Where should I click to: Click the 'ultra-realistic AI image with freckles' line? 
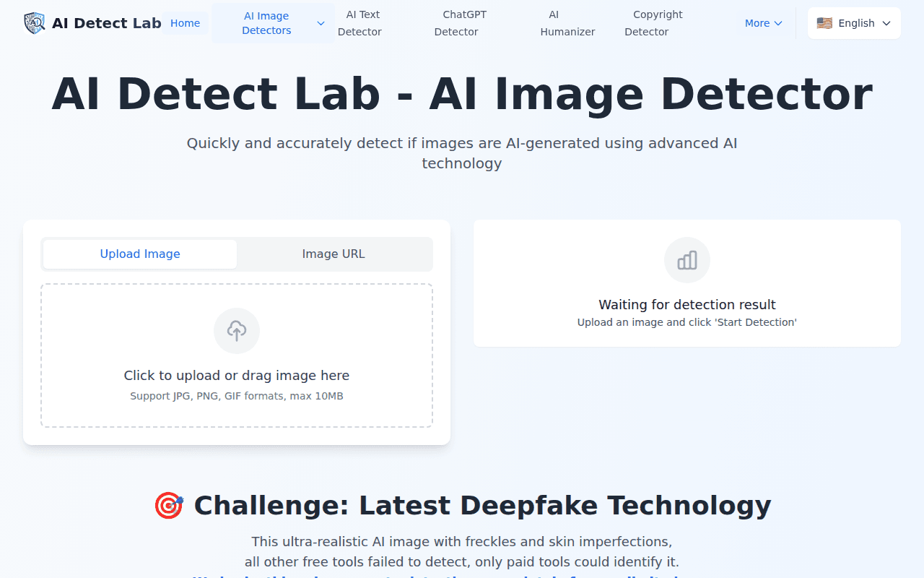coord(462,542)
